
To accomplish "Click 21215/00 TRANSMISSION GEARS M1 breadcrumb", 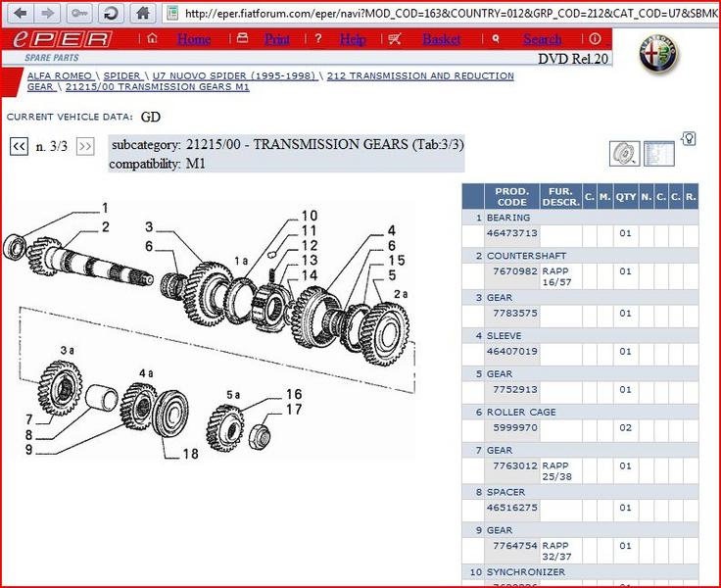I will tap(158, 87).
